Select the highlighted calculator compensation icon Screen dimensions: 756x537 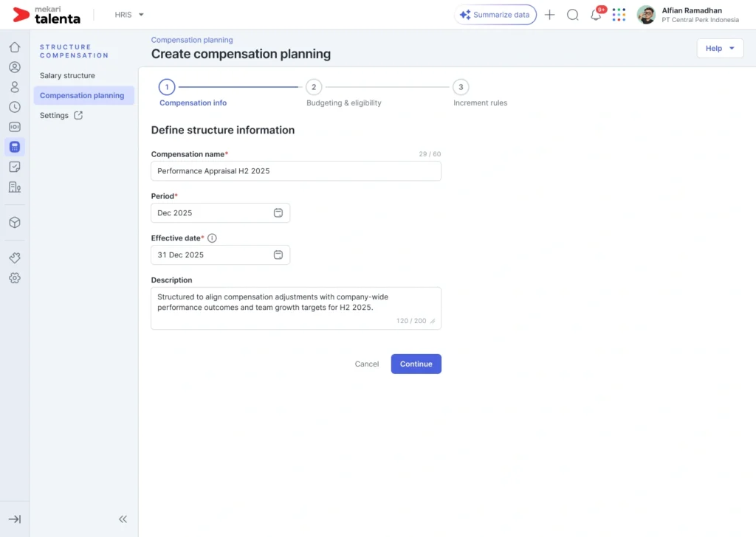pyautogui.click(x=15, y=147)
